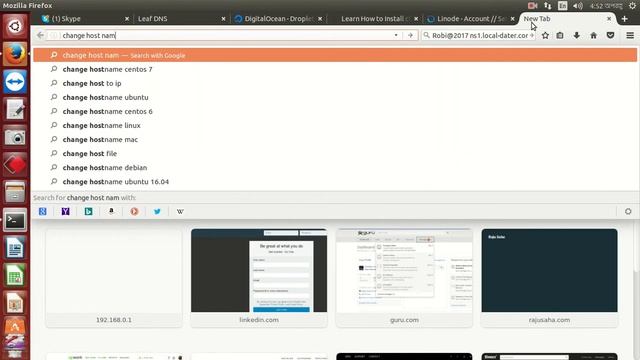Open Terminal from launcher
Viewport: 640px width, 360px height.
(15, 220)
